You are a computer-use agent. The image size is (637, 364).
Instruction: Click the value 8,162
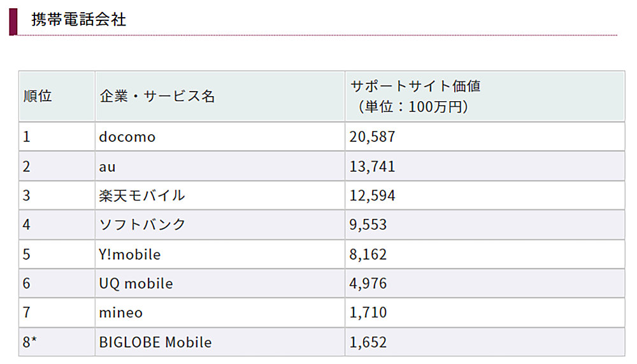[368, 255]
